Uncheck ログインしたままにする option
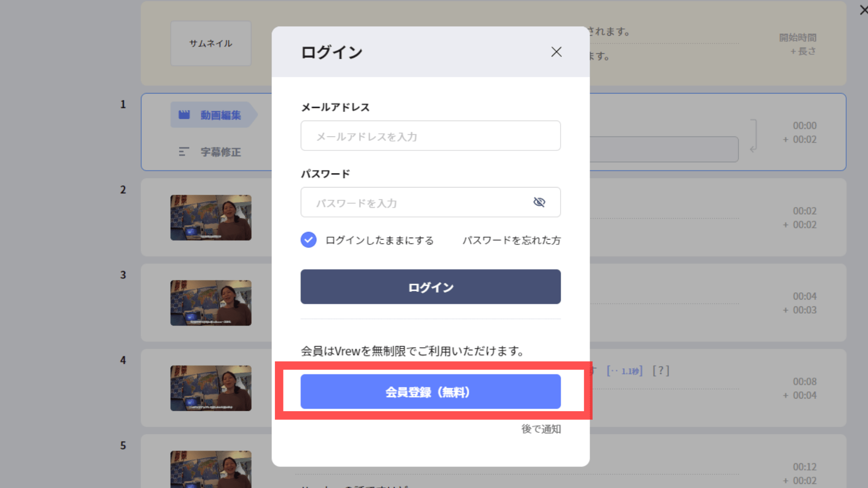Image resolution: width=868 pixels, height=488 pixels. point(308,240)
